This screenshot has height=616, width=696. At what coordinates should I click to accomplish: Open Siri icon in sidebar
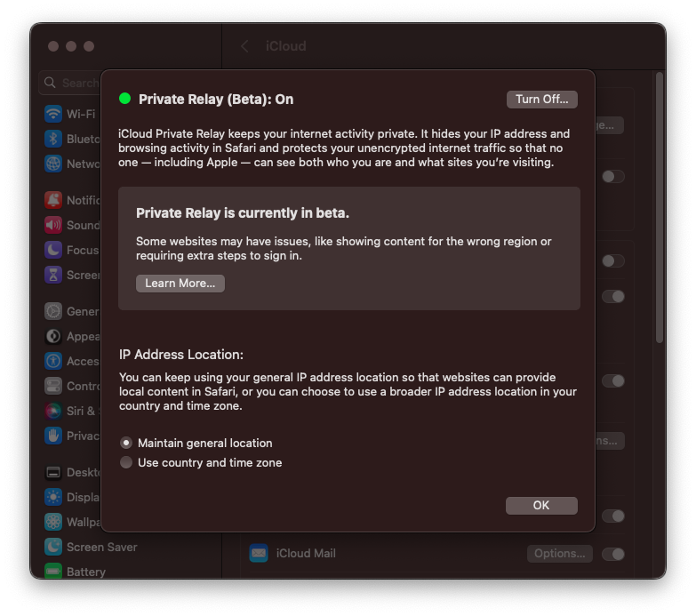coord(53,411)
